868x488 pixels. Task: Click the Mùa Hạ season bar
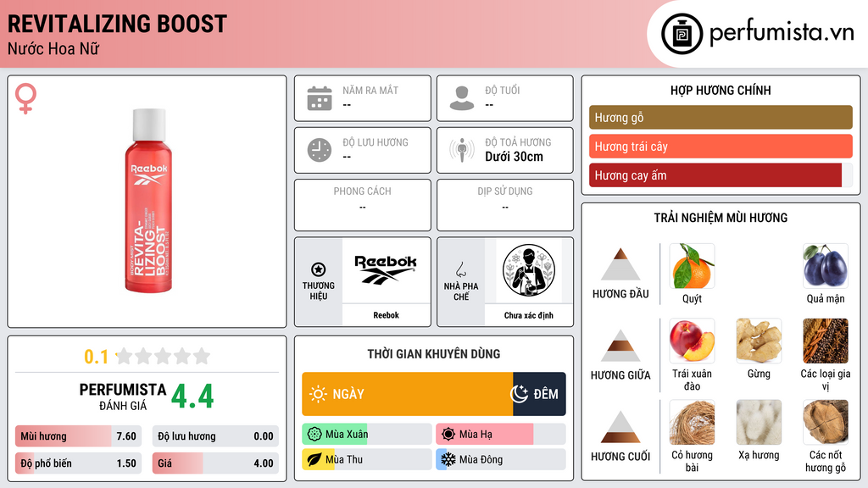point(500,435)
